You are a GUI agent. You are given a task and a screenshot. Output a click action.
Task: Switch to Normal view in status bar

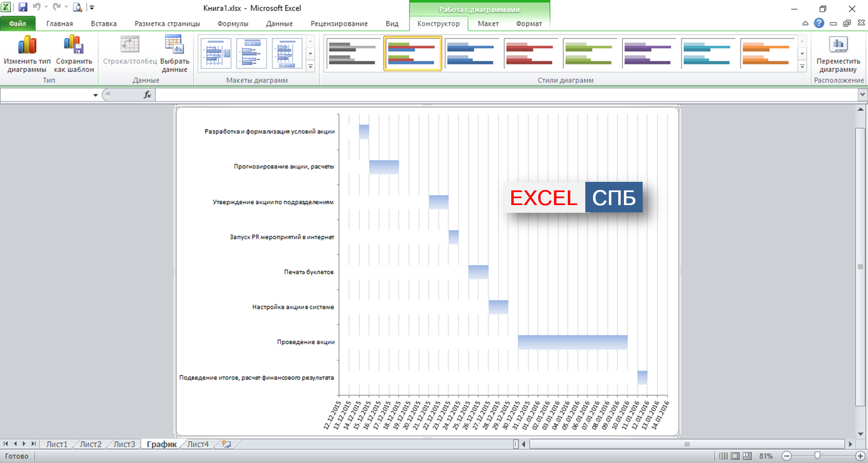[x=723, y=456]
